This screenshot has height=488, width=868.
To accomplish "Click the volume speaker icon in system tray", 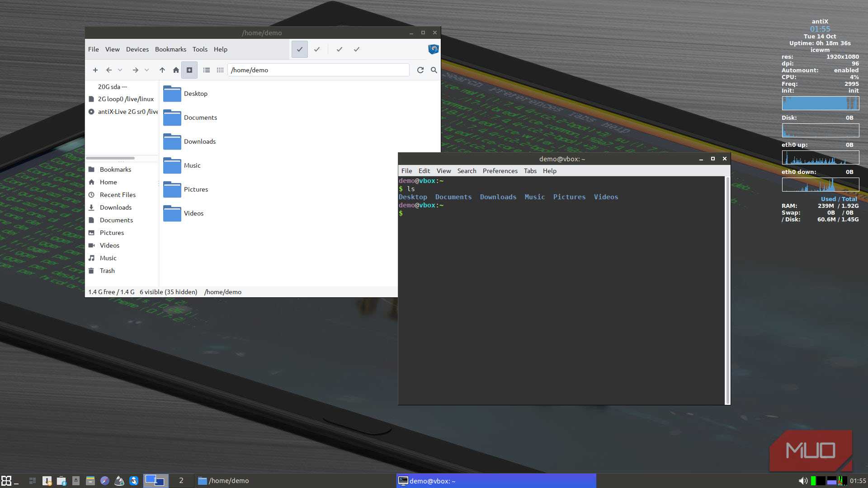I will [803, 481].
